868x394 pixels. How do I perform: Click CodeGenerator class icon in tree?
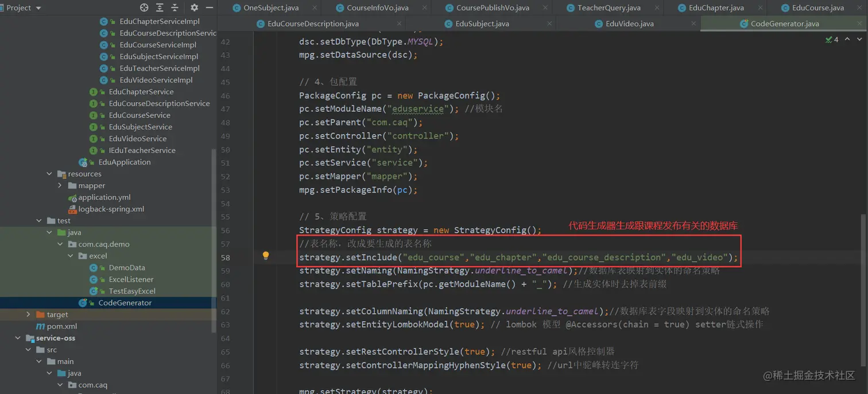pyautogui.click(x=84, y=303)
